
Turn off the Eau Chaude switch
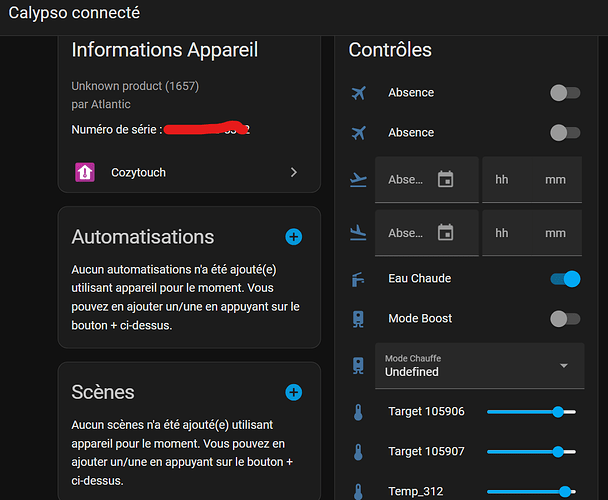pos(564,279)
